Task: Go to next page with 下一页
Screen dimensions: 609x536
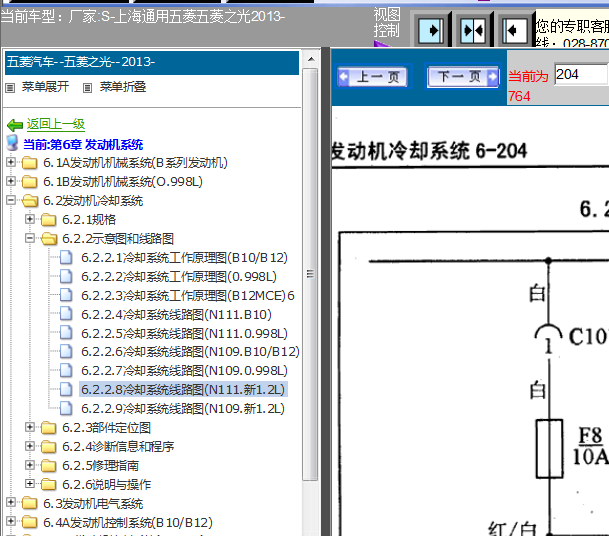Action: pyautogui.click(x=463, y=76)
